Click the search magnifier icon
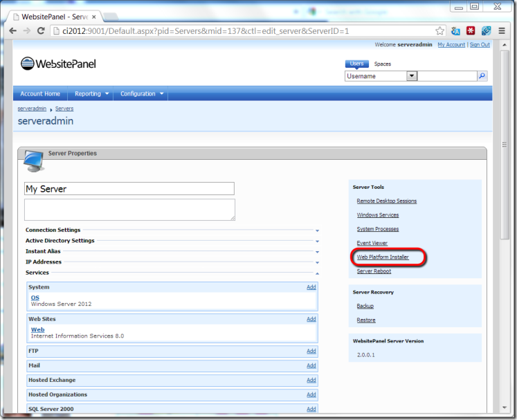 482,76
